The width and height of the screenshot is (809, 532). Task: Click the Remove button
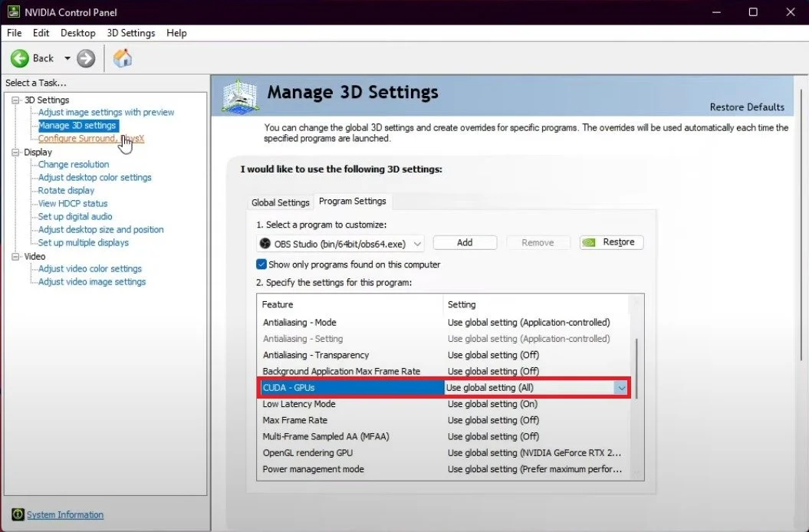(538, 242)
